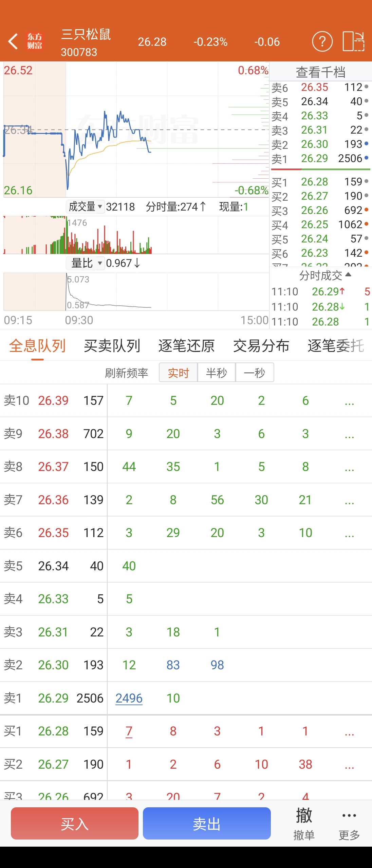Screen dimensions: 372x868
Task: Select 卖1 price 26.29 in side panel
Action: tap(315, 158)
